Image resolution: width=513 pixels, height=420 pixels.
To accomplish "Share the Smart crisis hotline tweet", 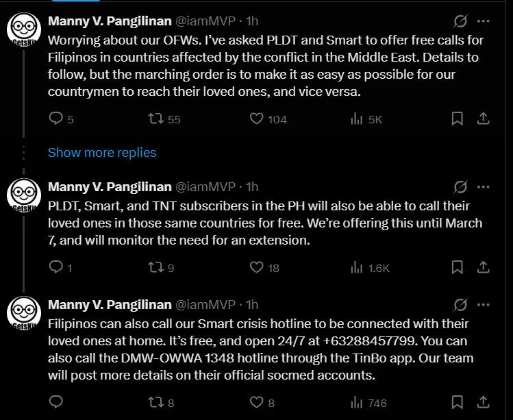I will pyautogui.click(x=483, y=403).
